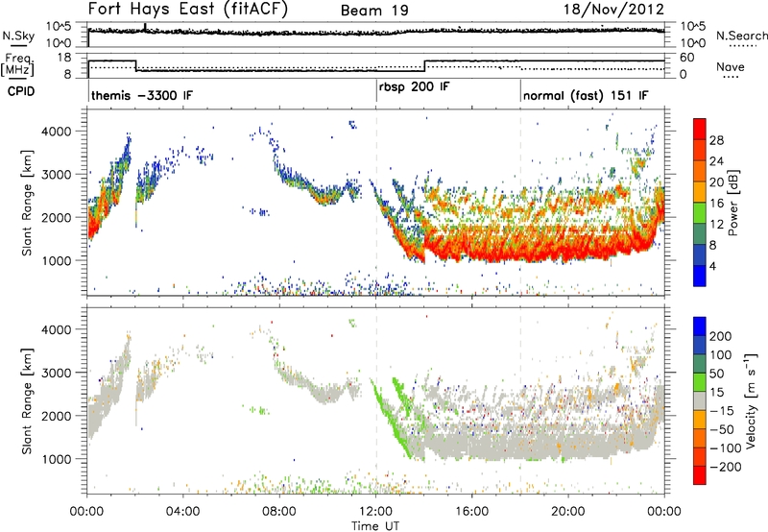Click the 'rbsp 200 IF' CPID text
The image size is (768, 532).
point(414,87)
